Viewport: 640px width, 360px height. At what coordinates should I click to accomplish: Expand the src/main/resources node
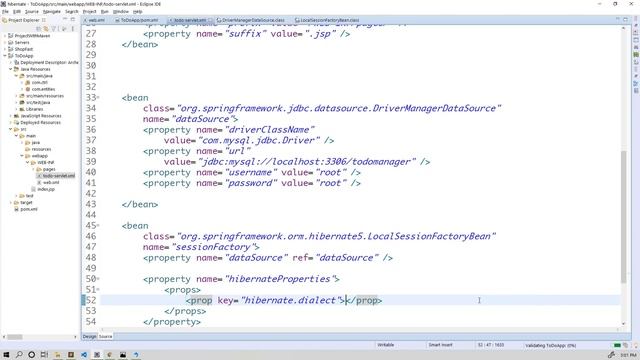click(x=16, y=96)
